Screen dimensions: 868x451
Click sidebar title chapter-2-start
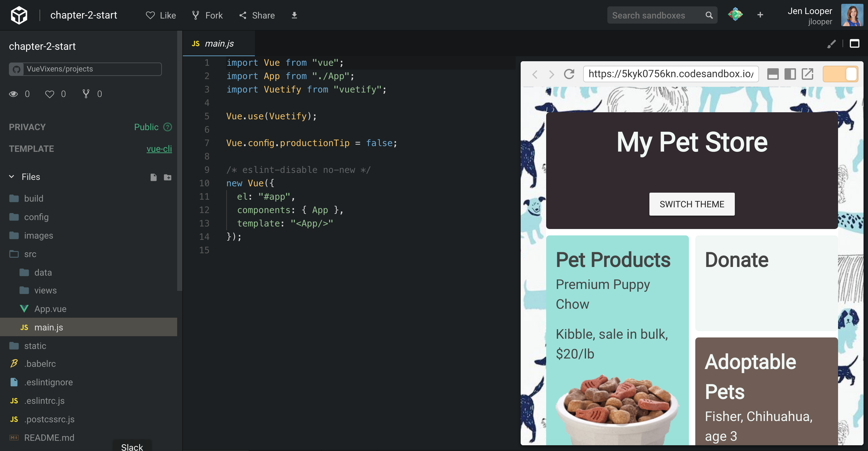point(42,46)
